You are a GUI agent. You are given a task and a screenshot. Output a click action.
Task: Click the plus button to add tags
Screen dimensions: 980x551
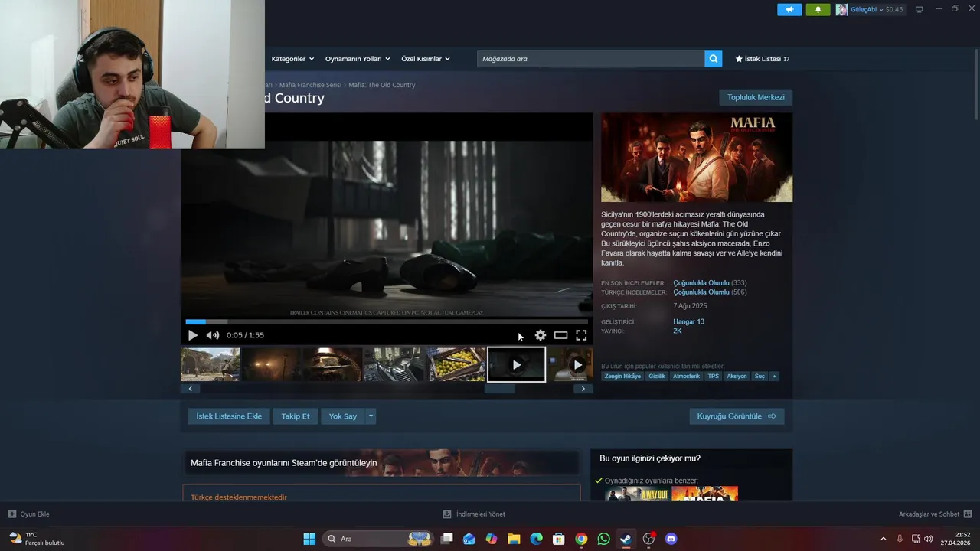pyautogui.click(x=774, y=377)
